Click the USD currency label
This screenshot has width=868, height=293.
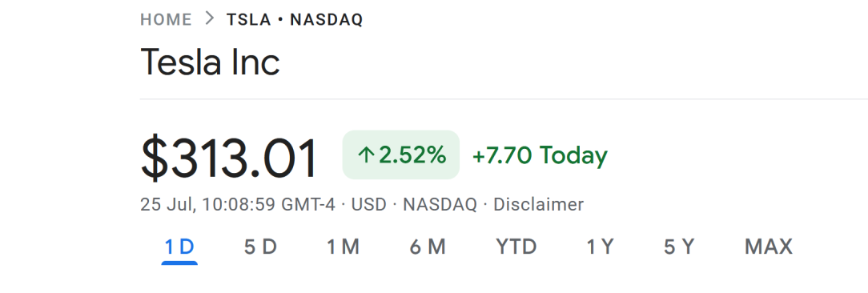point(368,204)
